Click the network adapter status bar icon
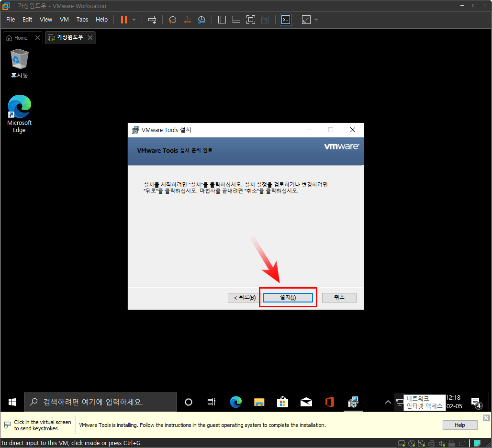The height and width of the screenshot is (448, 492). coord(422,443)
